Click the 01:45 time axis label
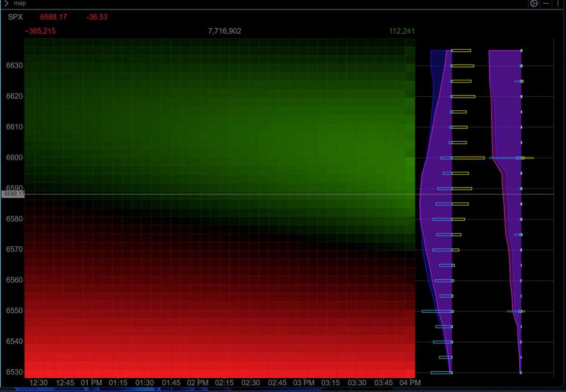This screenshot has height=392, width=566. coord(171,383)
